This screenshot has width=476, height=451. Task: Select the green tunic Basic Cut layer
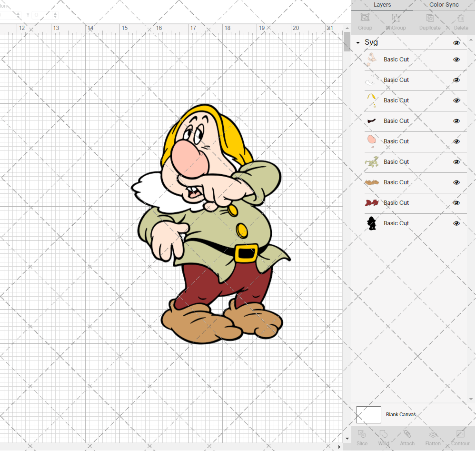coord(396,162)
